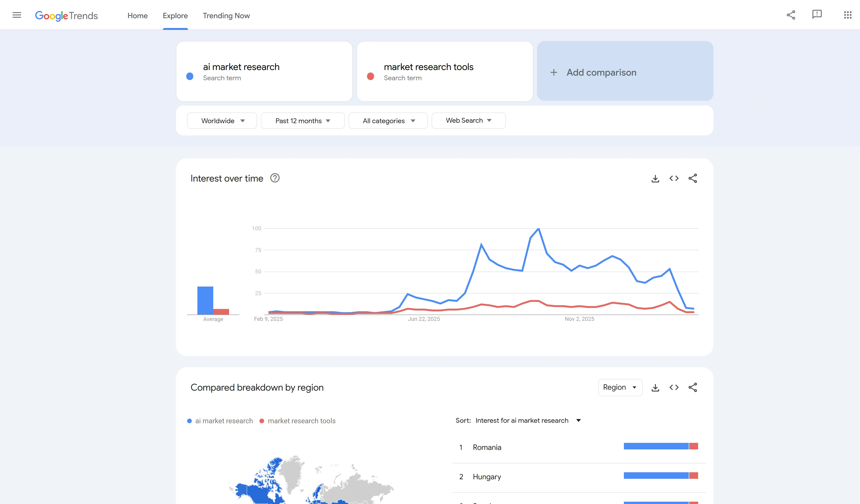Download the Compared breakdown by region data
Image resolution: width=860 pixels, height=504 pixels.
(x=655, y=387)
